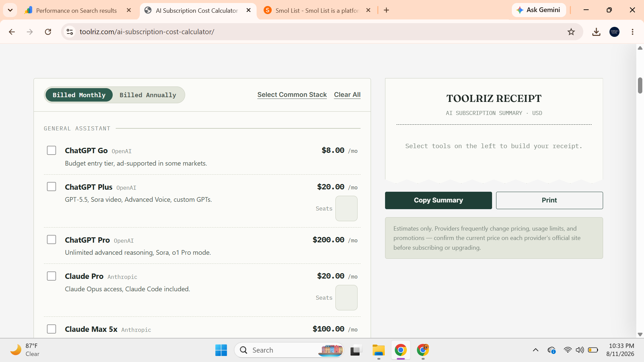Open the Chrome profile avatar

click(614, 32)
